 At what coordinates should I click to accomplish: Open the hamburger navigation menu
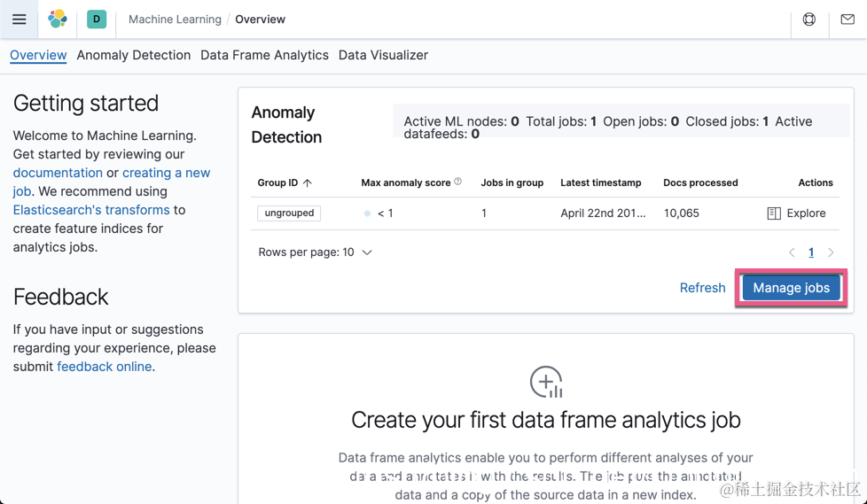point(19,19)
